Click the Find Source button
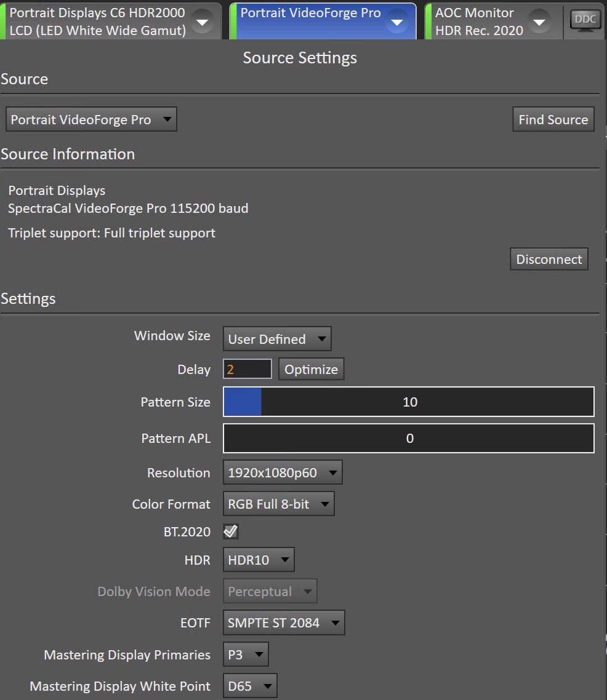This screenshot has height=700, width=607. pos(553,119)
